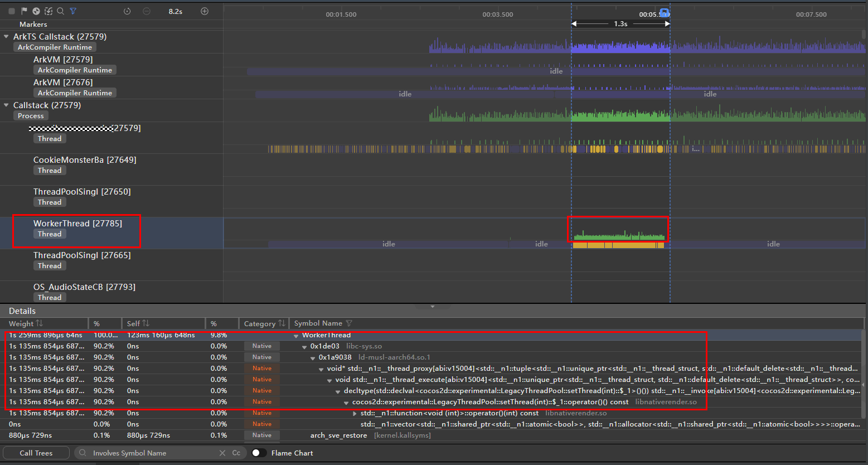This screenshot has height=465, width=868.
Task: Filter the Symbol Name column with the funnel icon
Action: [349, 323]
